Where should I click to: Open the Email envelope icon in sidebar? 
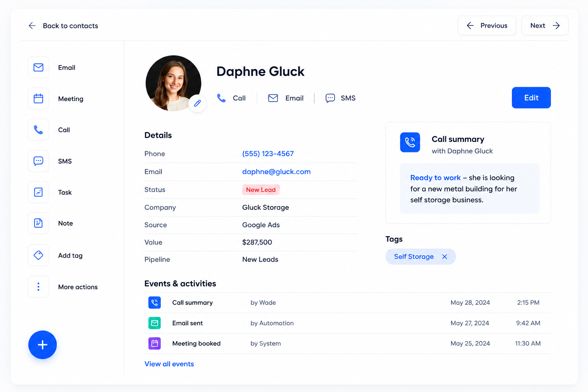pyautogui.click(x=38, y=67)
